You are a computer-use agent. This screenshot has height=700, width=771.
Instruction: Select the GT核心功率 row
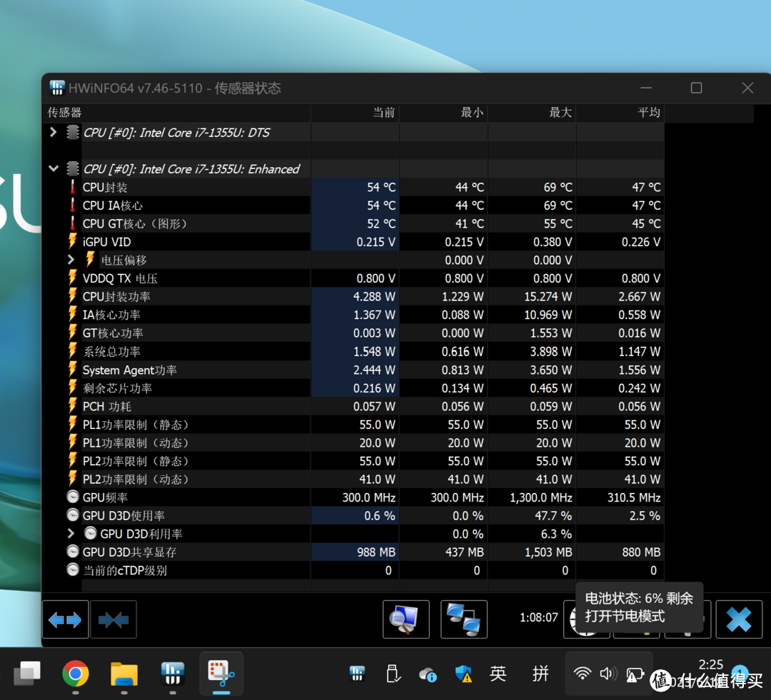click(353, 333)
